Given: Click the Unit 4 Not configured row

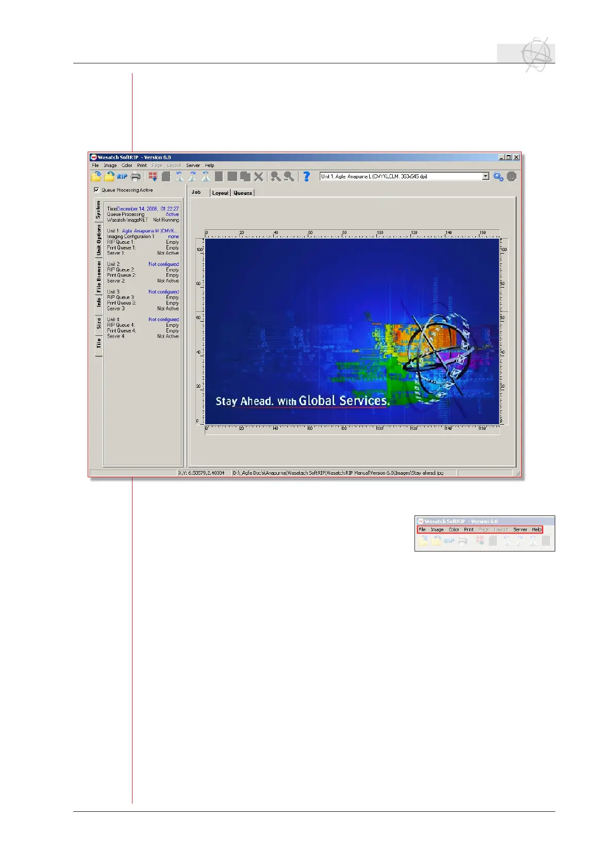Looking at the screenshot, I should pos(143,320).
